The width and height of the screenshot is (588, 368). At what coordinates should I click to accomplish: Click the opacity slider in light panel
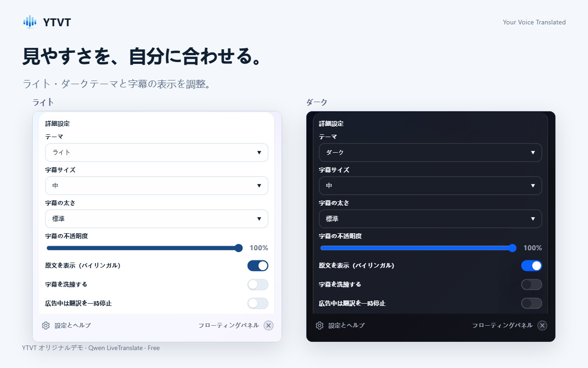pos(144,248)
